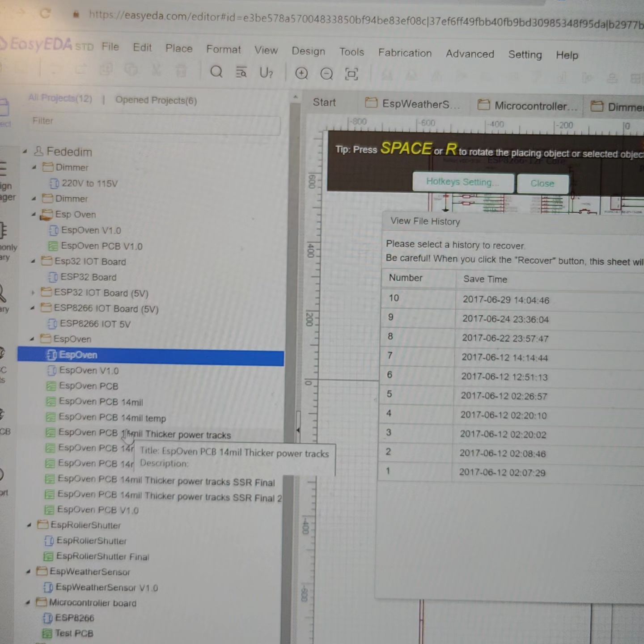Collapse the EspRollerShutter folder

pos(29,525)
